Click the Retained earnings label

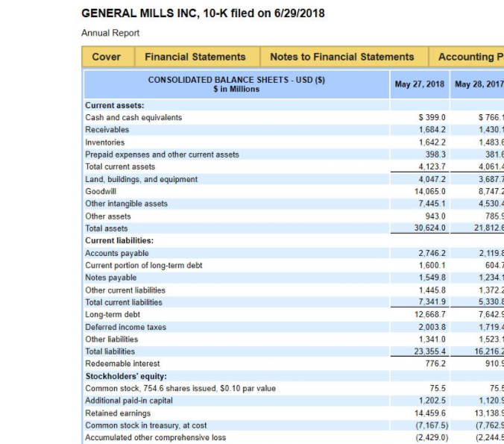[x=118, y=413]
